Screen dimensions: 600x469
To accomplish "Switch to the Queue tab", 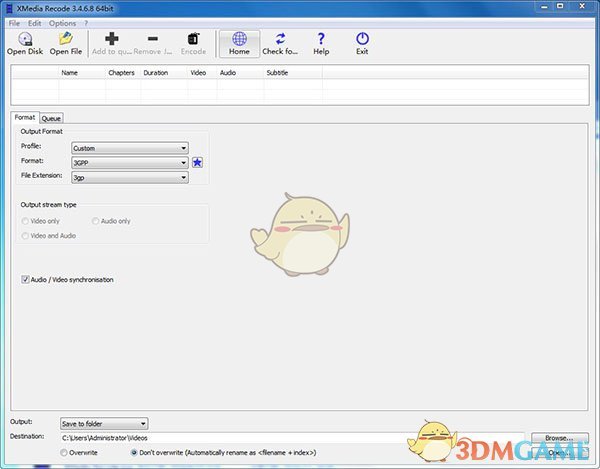I will click(51, 118).
